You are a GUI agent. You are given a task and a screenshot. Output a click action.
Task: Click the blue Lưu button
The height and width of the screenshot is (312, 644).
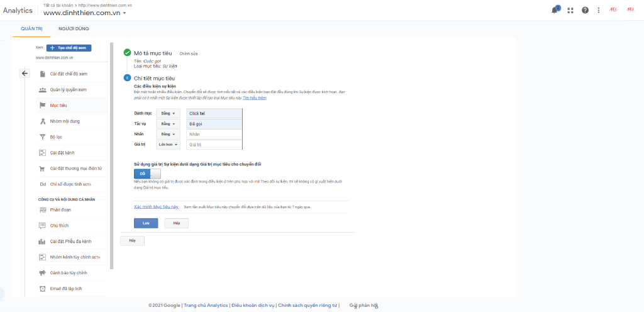point(146,223)
